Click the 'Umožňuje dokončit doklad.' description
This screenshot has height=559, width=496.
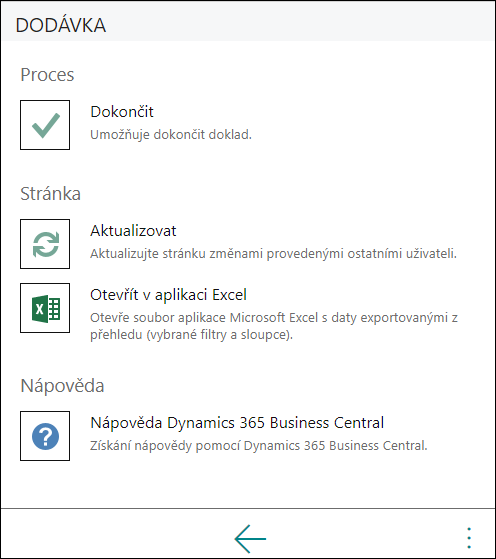tap(171, 135)
